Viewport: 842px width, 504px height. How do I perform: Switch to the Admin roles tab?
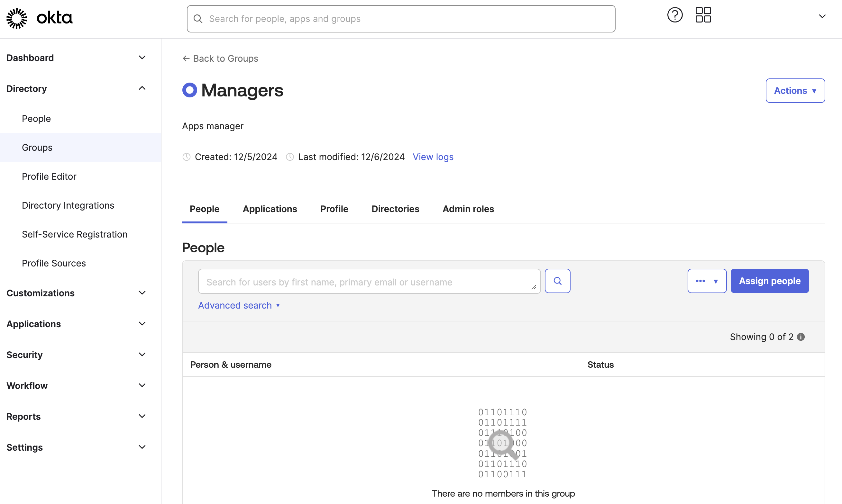tap(468, 209)
